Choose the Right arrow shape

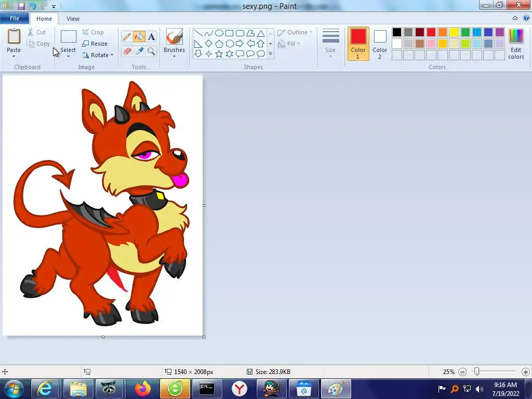pyautogui.click(x=240, y=44)
